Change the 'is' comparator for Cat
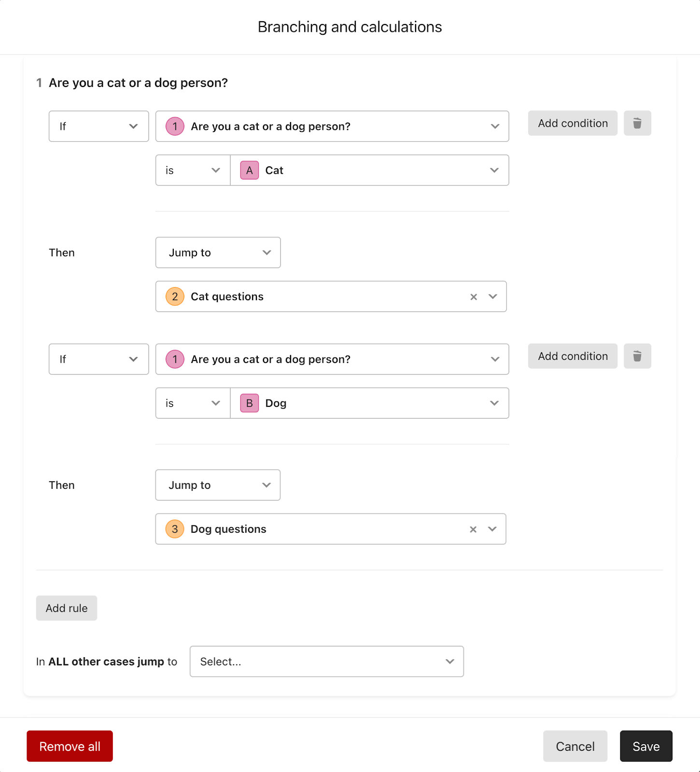The height and width of the screenshot is (772, 700). 193,170
